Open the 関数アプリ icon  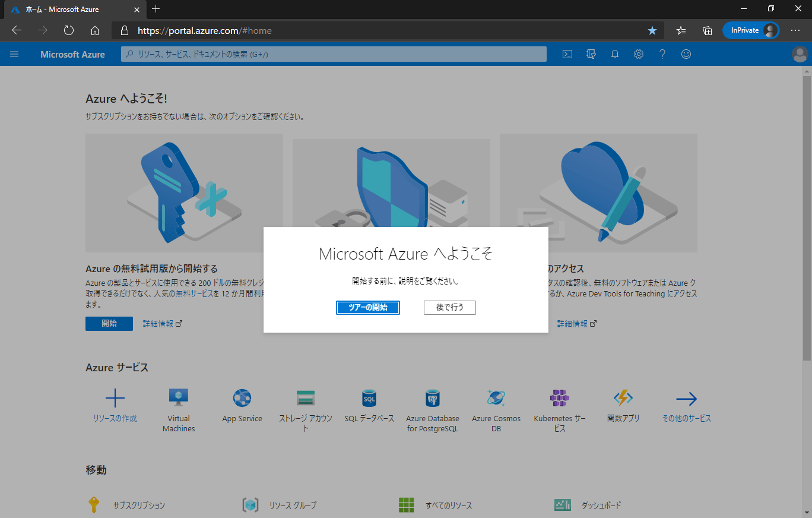tap(623, 398)
